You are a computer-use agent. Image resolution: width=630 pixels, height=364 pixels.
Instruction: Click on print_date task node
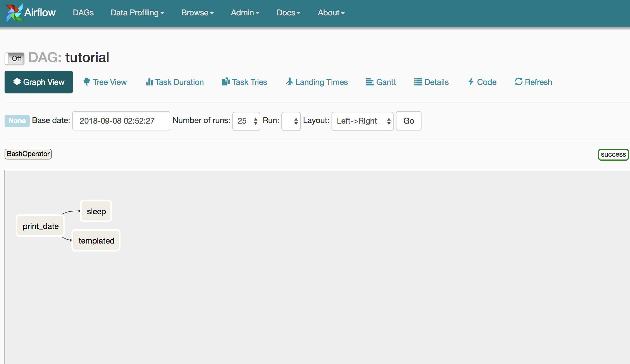coord(40,226)
